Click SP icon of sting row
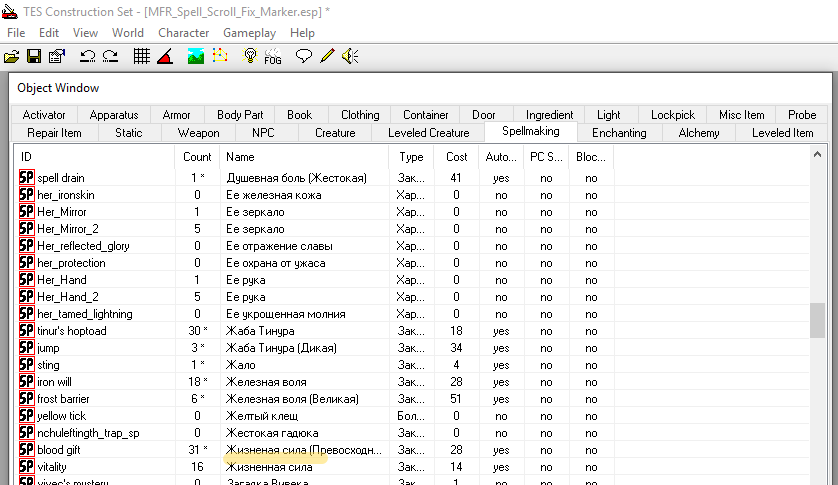The height and width of the screenshot is (485, 838). coord(26,365)
